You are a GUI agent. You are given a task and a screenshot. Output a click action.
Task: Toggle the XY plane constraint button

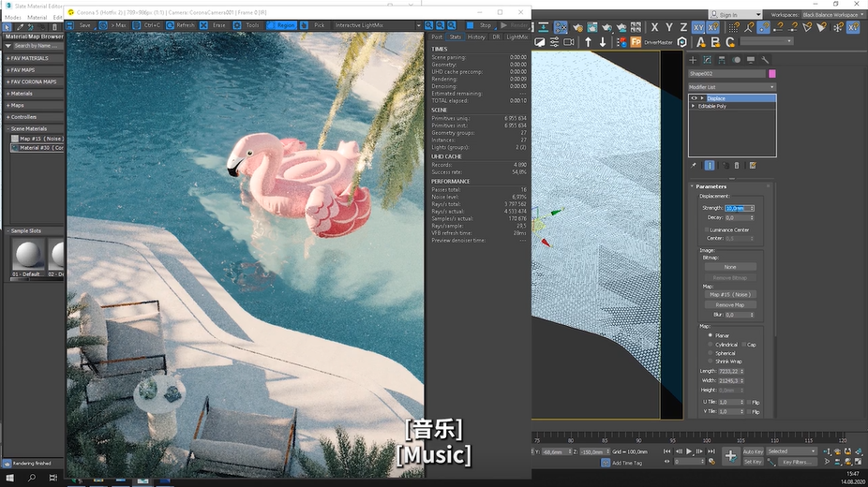(698, 27)
